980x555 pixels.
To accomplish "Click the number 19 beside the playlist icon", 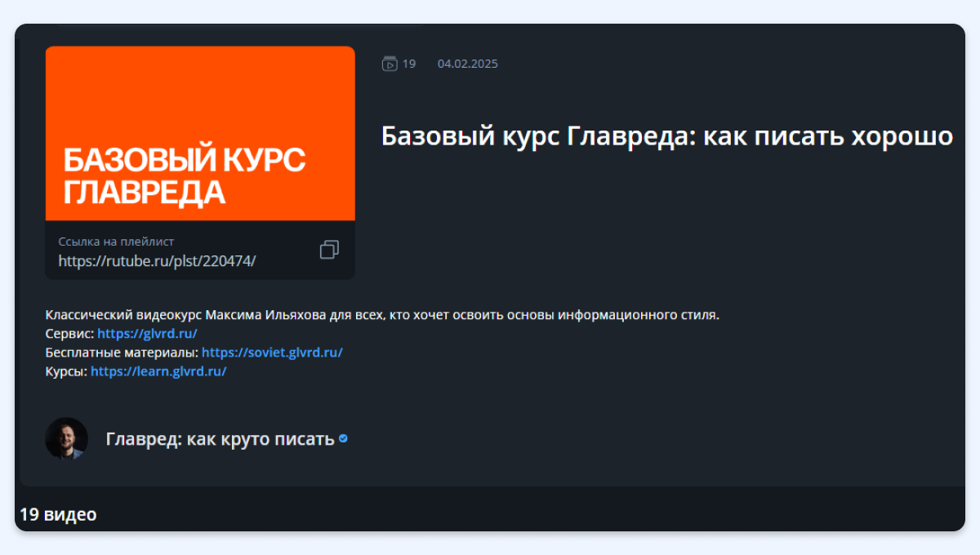I will coord(409,64).
